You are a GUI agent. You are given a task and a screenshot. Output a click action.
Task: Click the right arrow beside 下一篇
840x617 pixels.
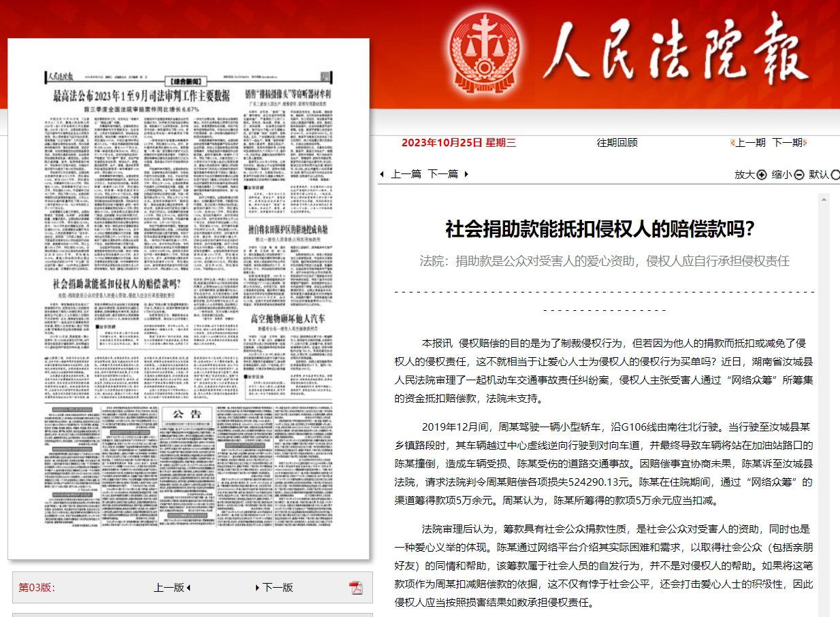(466, 174)
